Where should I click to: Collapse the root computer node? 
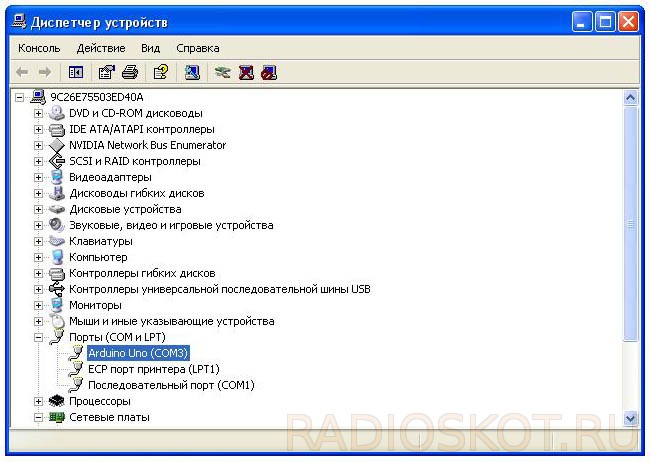pyautogui.click(x=19, y=97)
